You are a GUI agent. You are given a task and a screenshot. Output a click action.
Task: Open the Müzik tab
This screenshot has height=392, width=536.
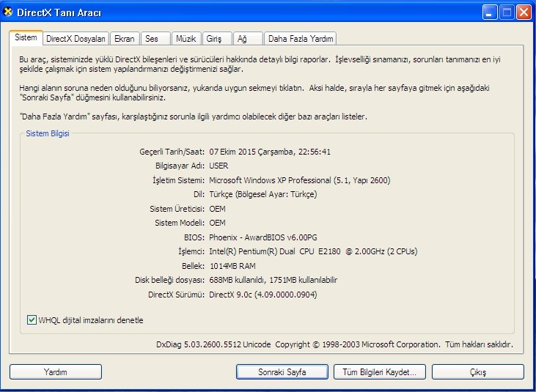[x=186, y=39]
